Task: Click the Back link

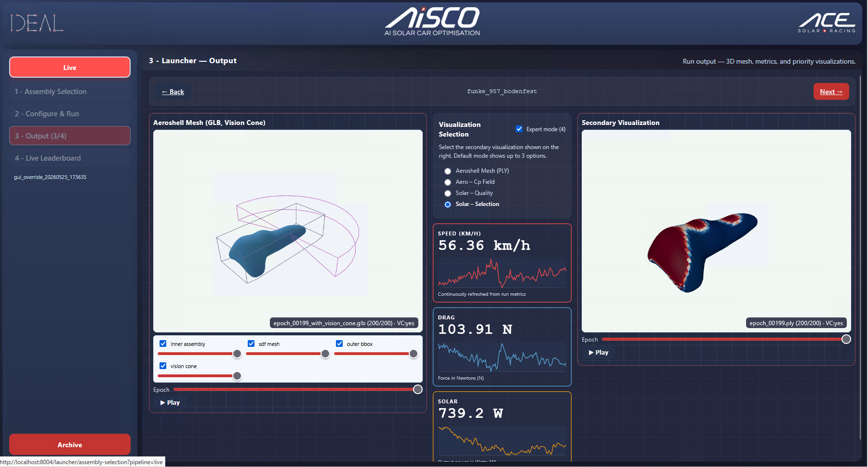Action: 173,92
